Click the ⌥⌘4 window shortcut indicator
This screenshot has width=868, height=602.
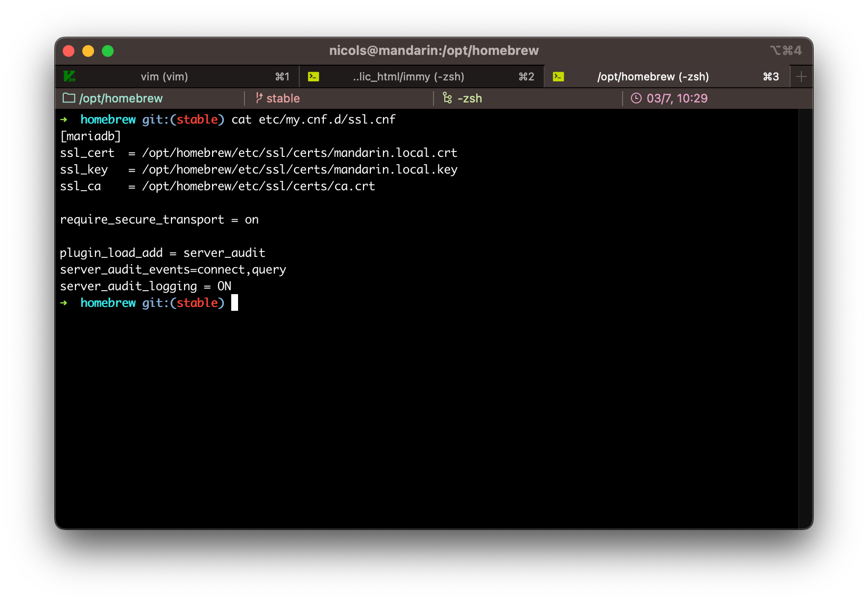786,50
